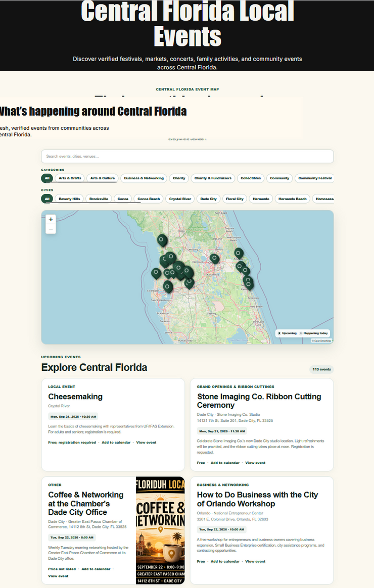The image size is (374, 588).
Task: Add Orlando business workshop to calendar
Action: tap(225, 561)
